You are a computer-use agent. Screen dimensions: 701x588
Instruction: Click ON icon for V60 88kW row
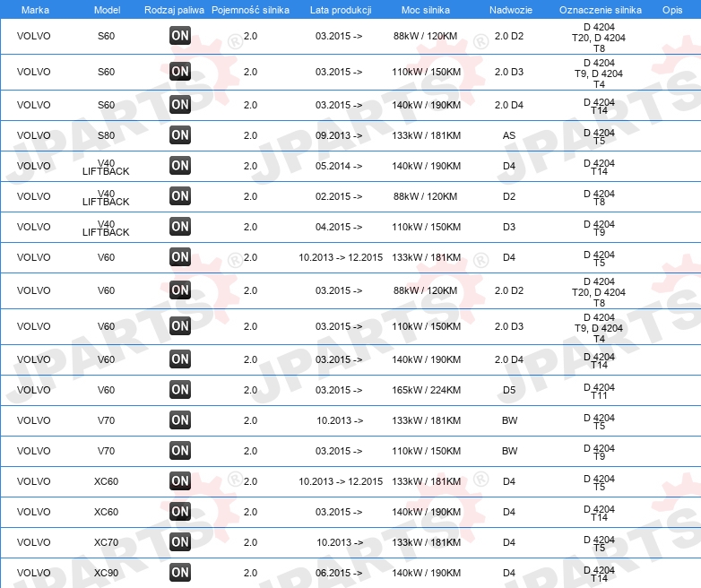180,290
